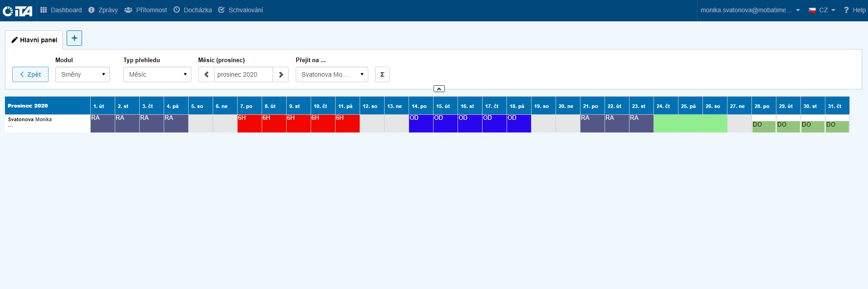Click the employee name Svatonova Monika
Screen dimensions: 868x289
30,119
